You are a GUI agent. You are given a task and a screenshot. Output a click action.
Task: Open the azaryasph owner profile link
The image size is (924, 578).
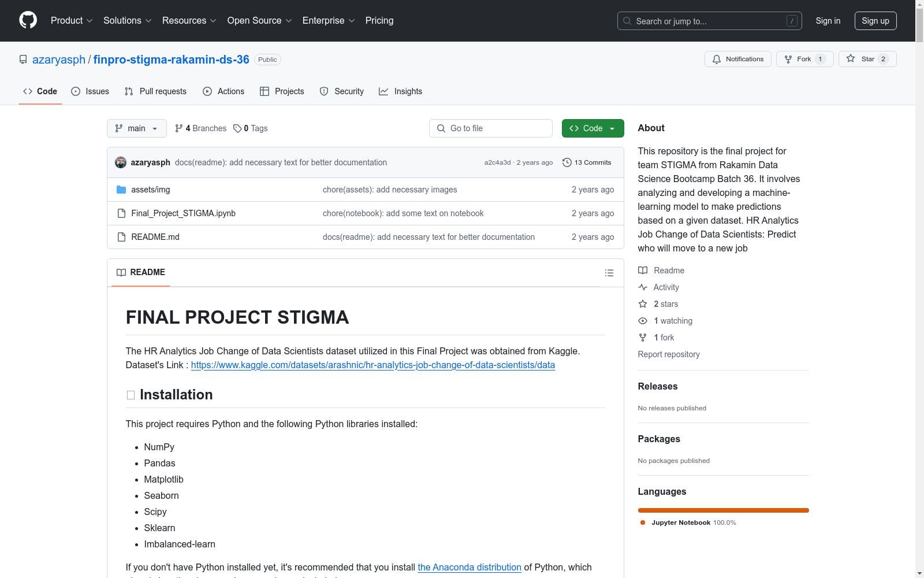[59, 60]
